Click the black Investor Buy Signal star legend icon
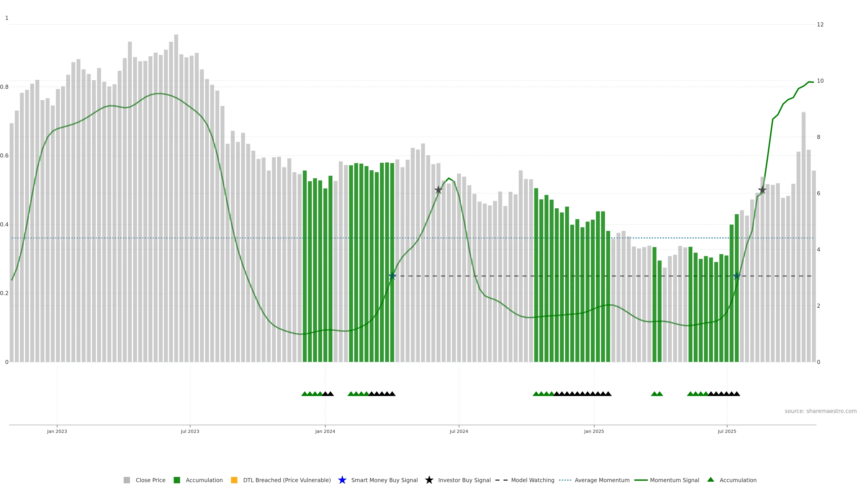868x488 pixels. click(429, 480)
